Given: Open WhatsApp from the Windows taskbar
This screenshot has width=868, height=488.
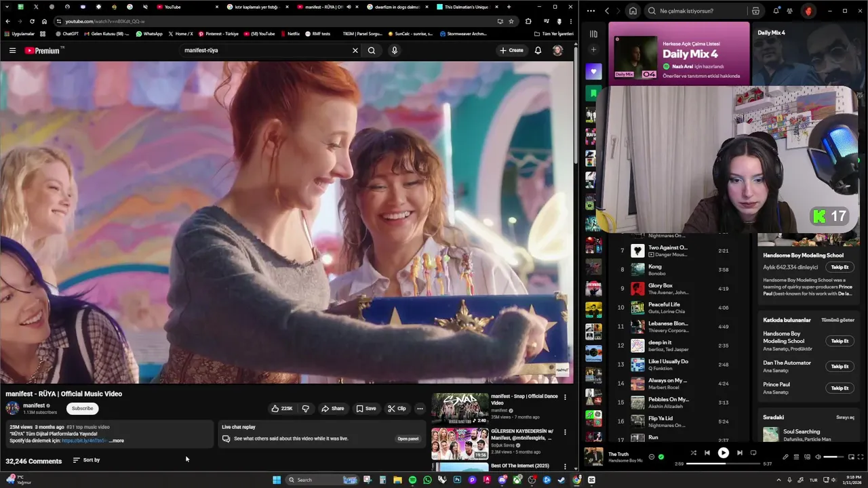Looking at the screenshot, I should 427,480.
